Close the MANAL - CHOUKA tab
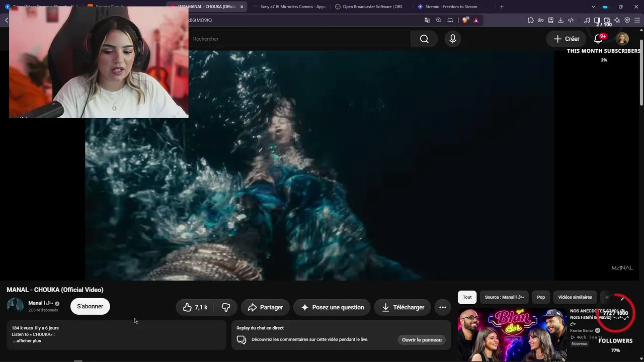 click(x=242, y=7)
